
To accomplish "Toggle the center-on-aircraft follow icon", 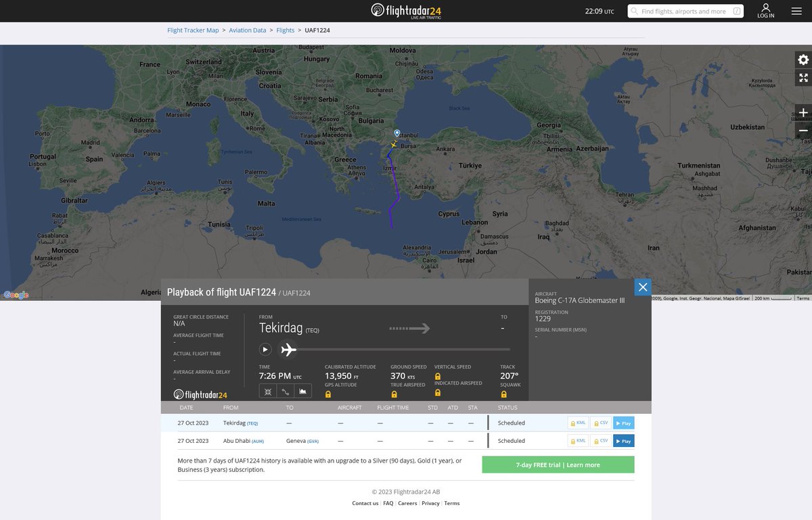I will click(x=268, y=392).
